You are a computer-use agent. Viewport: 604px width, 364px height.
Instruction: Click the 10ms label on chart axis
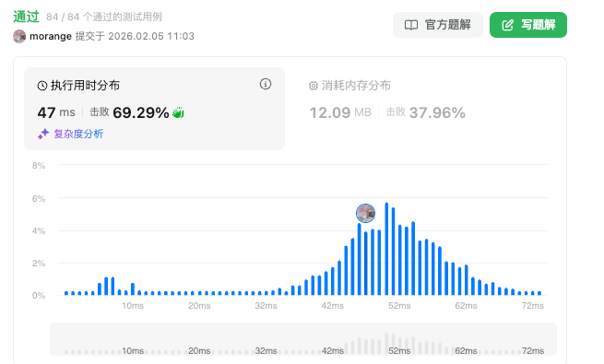(x=133, y=306)
